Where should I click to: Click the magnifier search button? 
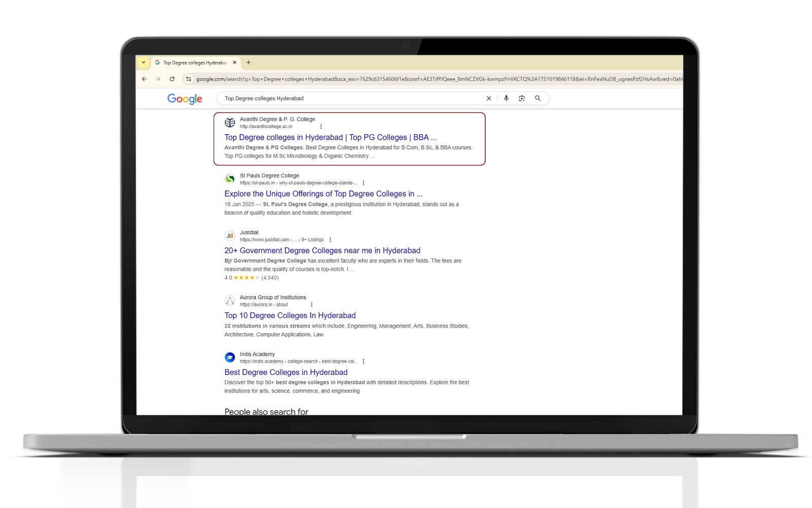(538, 99)
